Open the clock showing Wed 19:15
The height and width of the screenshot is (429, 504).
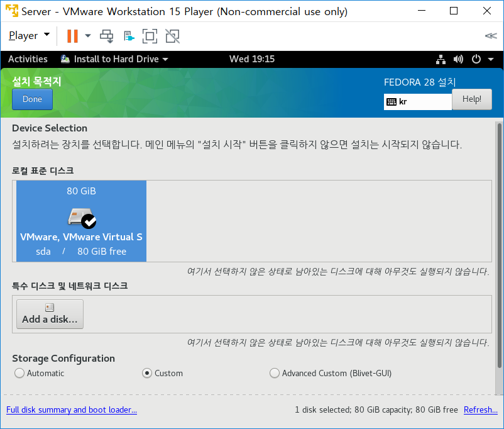pos(251,59)
